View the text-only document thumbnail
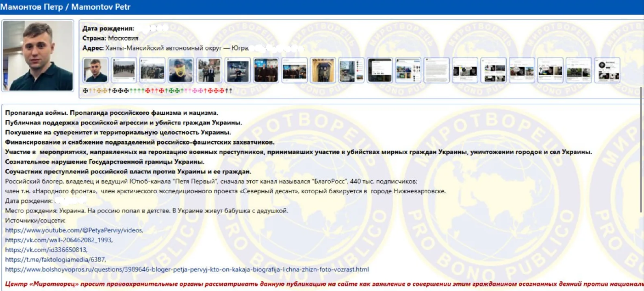Image resolution: width=644 pixels, height=291 pixels. tap(436, 70)
